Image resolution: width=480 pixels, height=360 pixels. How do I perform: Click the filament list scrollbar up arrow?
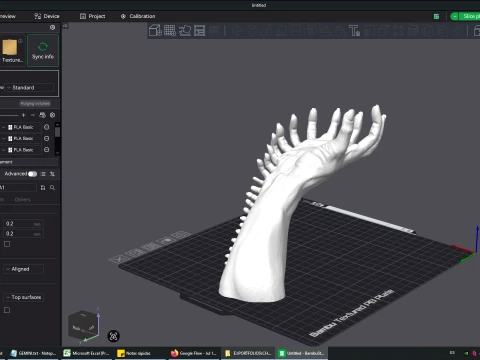point(57,125)
